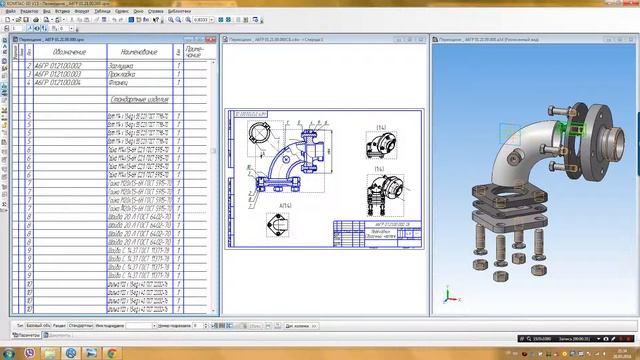Open the Вставка menu
The width and height of the screenshot is (640, 360).
tap(62, 11)
